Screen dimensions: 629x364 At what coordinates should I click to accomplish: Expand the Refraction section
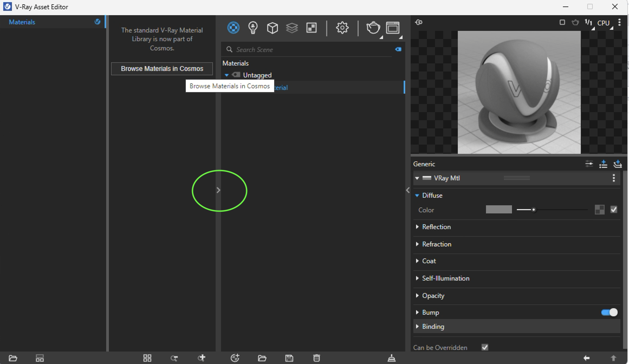417,244
